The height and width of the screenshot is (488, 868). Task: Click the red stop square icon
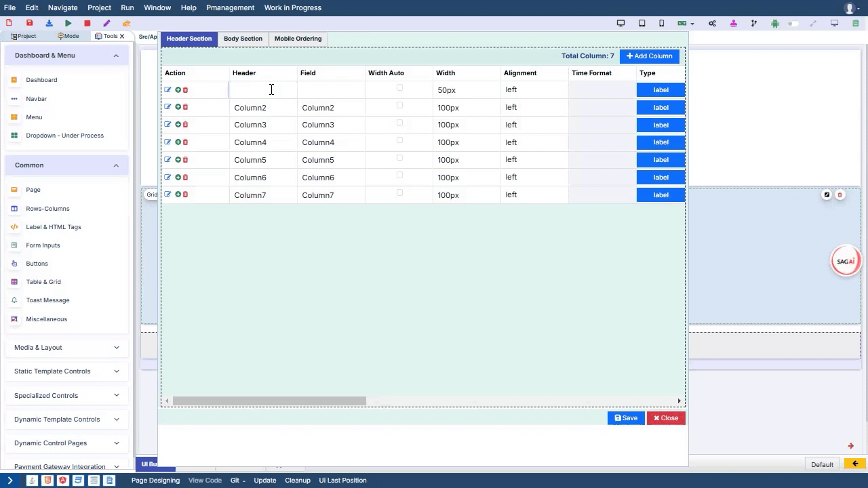pyautogui.click(x=87, y=23)
